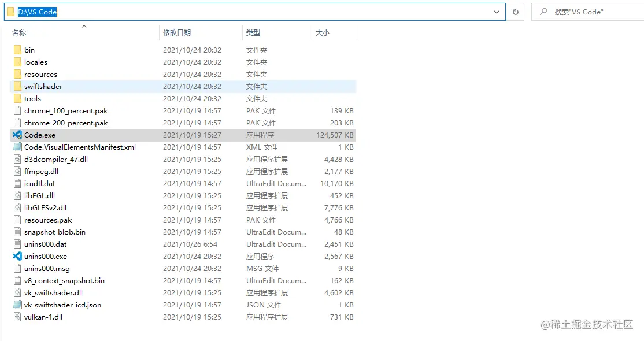
Task: Click the MSG 文件 type cell
Action: (262, 269)
